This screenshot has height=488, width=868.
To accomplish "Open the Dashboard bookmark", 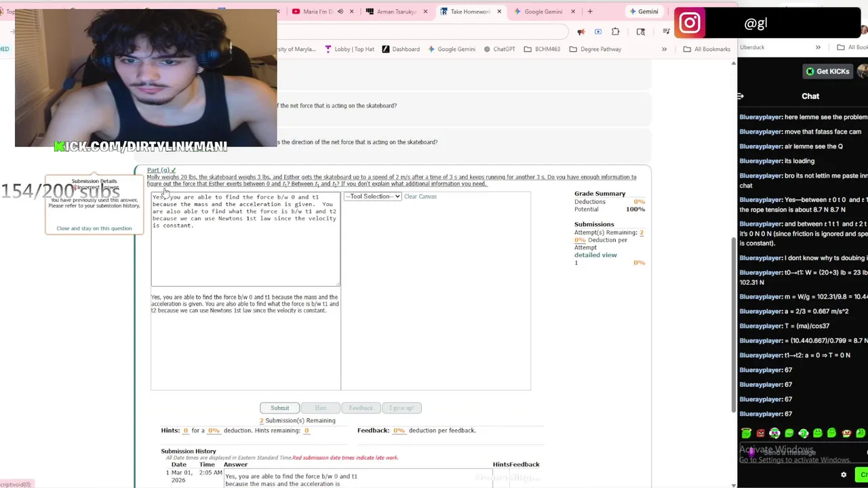I will [401, 49].
